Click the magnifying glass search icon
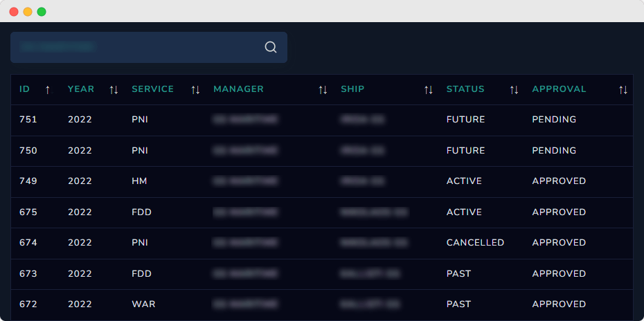The height and width of the screenshot is (321, 644). click(271, 47)
